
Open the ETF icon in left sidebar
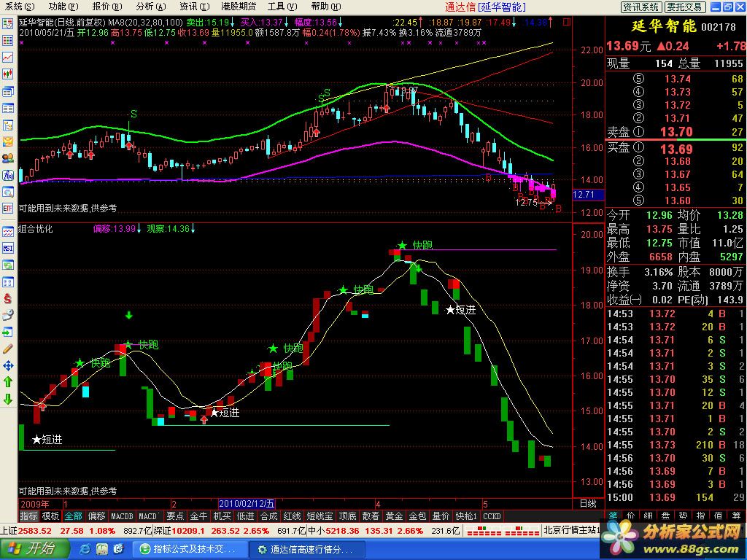coord(7,208)
